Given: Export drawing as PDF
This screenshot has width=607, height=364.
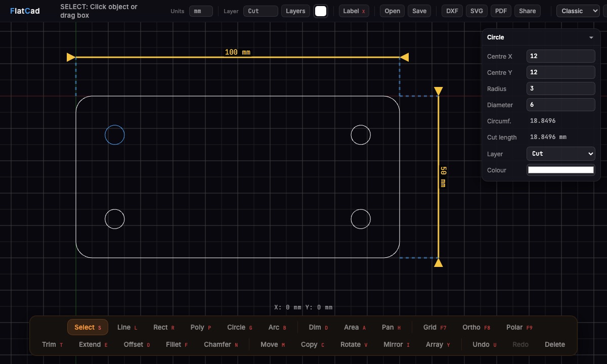Looking at the screenshot, I should click(501, 11).
